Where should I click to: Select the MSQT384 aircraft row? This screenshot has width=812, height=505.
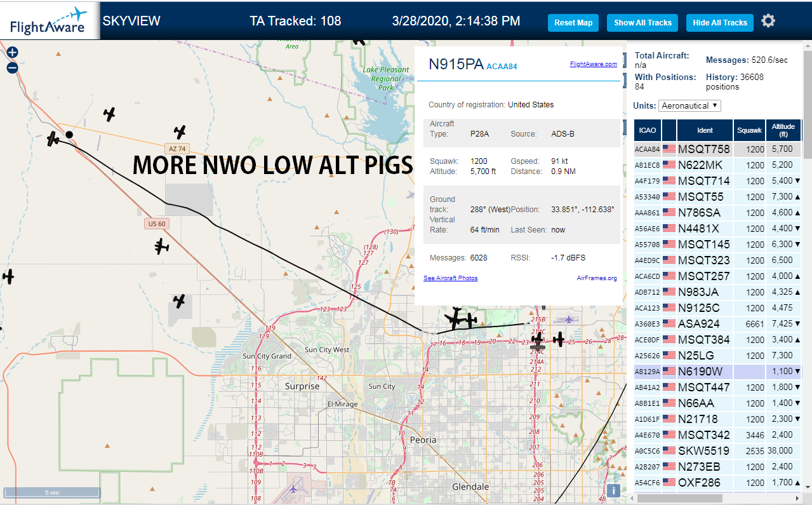point(717,340)
